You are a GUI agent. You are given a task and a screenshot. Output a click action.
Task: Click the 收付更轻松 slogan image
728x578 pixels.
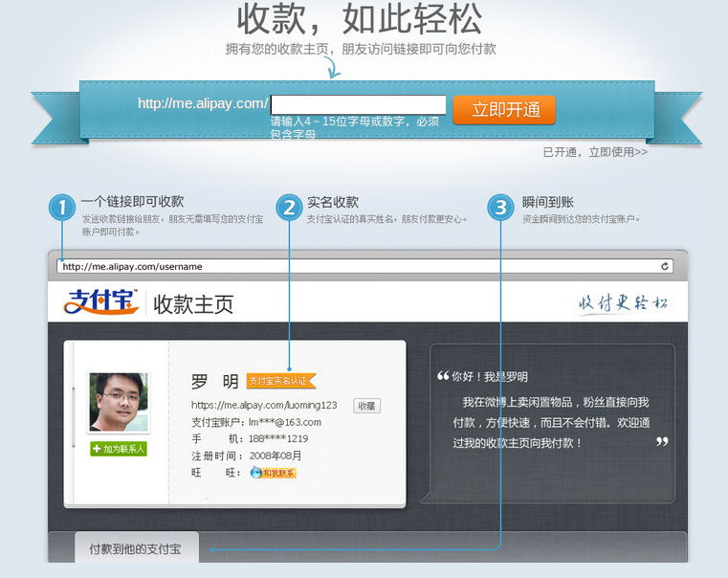click(x=623, y=303)
